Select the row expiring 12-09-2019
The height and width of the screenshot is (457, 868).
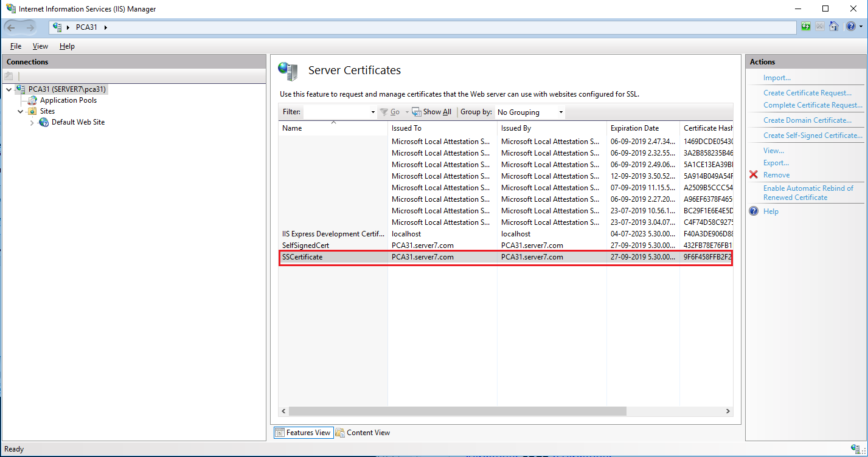coord(505,176)
